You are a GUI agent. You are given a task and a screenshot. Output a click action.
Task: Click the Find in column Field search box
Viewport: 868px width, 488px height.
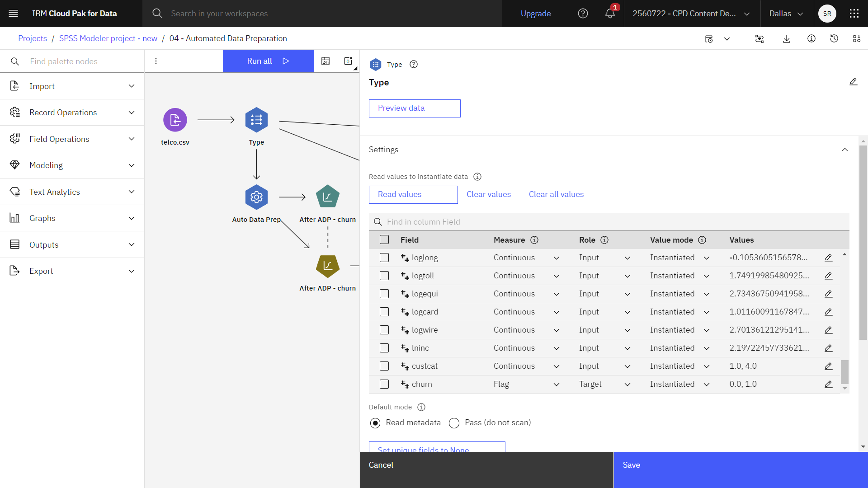(x=609, y=222)
